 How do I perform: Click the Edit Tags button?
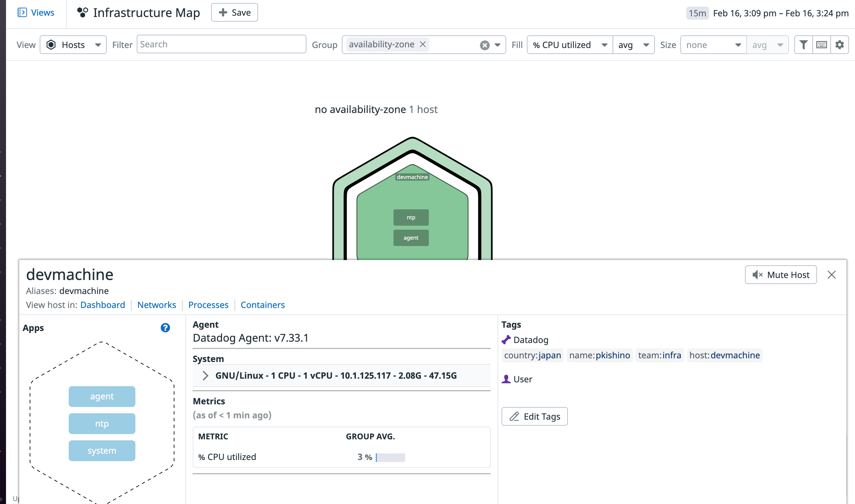pos(534,416)
